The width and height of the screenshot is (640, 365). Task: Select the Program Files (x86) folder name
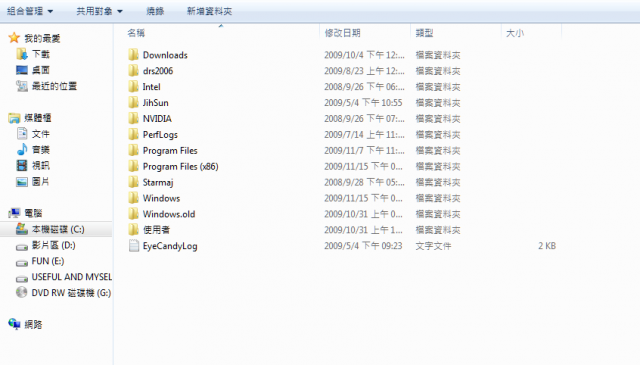click(180, 166)
